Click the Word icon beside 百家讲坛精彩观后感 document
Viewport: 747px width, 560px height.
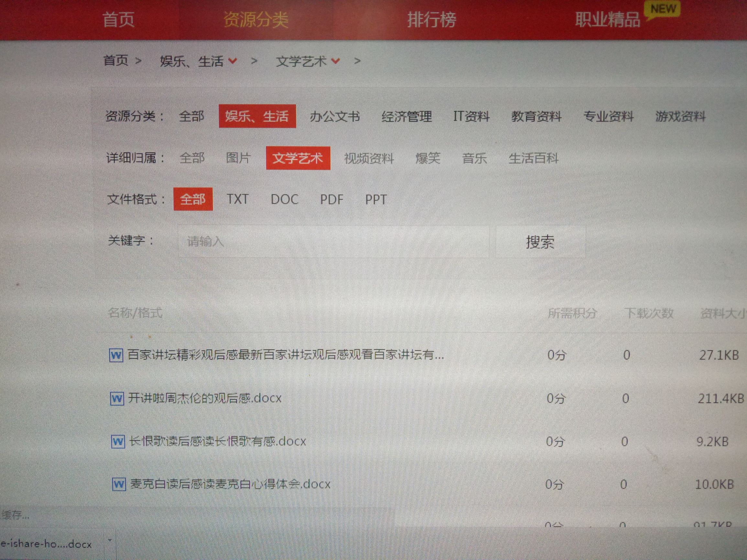116,355
